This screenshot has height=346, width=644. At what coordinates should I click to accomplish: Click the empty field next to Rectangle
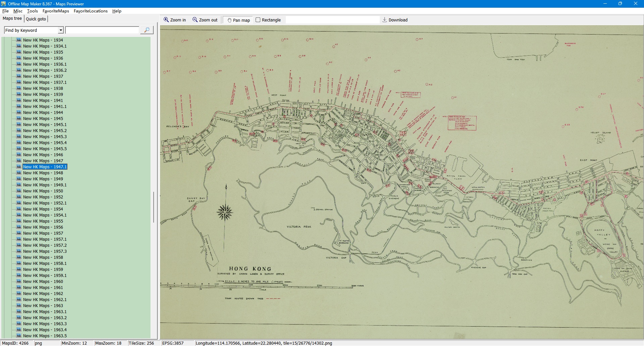point(332,20)
